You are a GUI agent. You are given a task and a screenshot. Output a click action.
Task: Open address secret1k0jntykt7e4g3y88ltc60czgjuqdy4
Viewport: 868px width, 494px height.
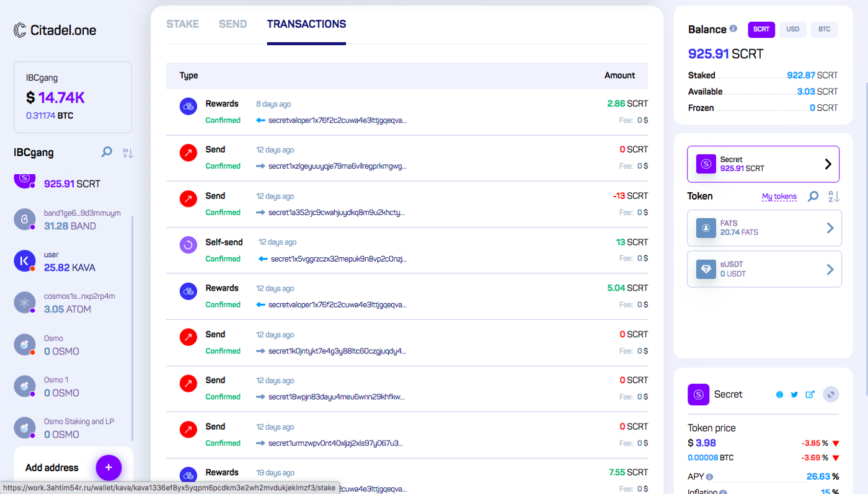click(x=337, y=351)
